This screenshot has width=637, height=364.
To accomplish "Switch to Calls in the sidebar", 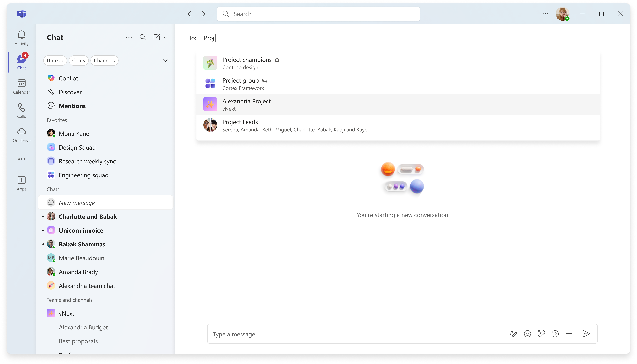I will pos(22,111).
